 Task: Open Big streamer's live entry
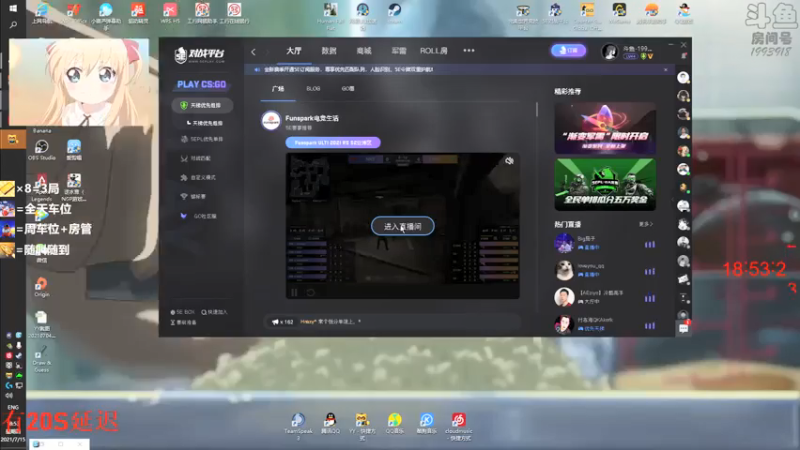tap(604, 243)
